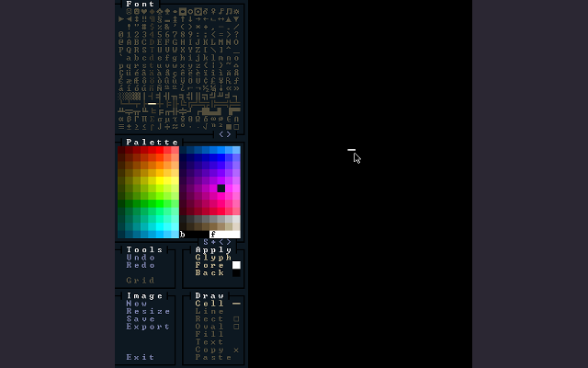Choose the capital Omega Ω glyph

point(198,119)
